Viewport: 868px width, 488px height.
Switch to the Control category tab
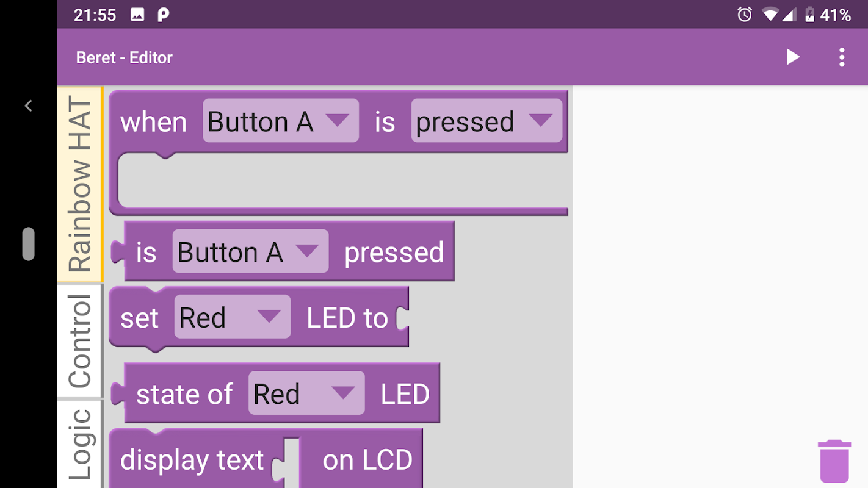click(x=80, y=340)
